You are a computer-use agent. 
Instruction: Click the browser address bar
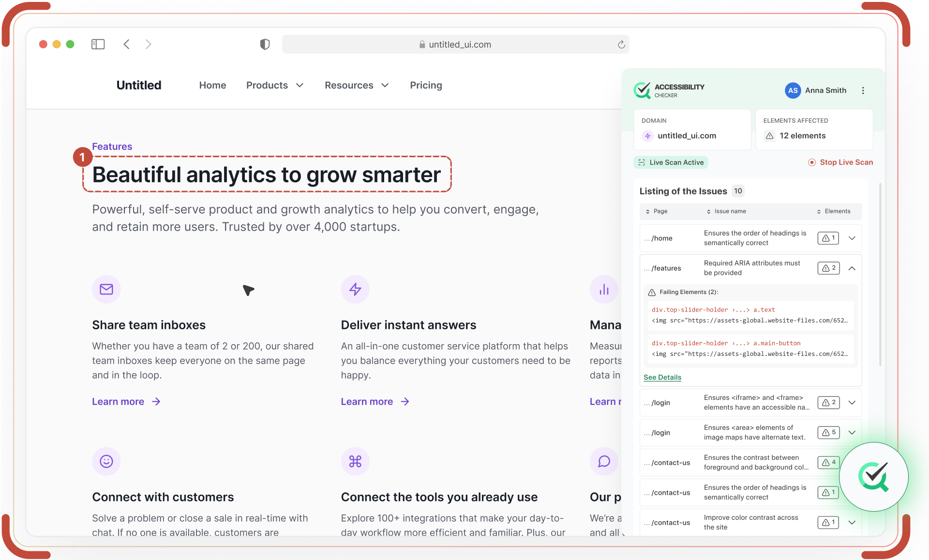pyautogui.click(x=455, y=44)
